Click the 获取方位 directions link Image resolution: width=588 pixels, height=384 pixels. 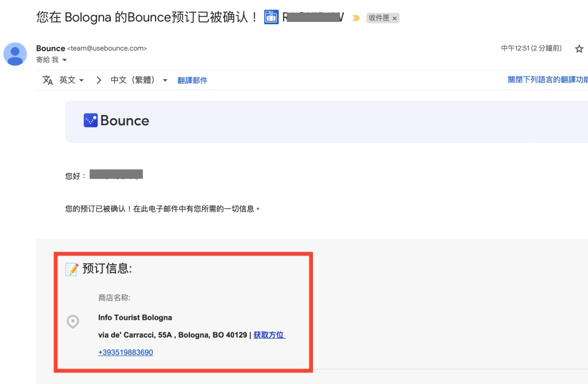point(269,335)
